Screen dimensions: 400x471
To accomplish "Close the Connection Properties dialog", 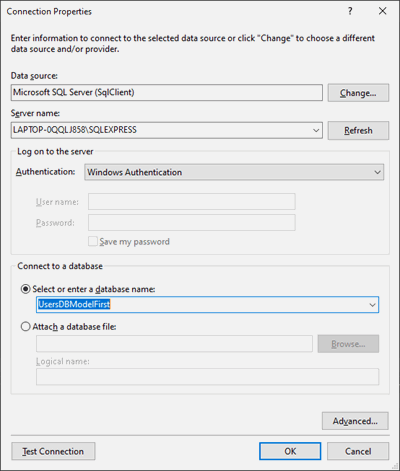I will [x=383, y=11].
